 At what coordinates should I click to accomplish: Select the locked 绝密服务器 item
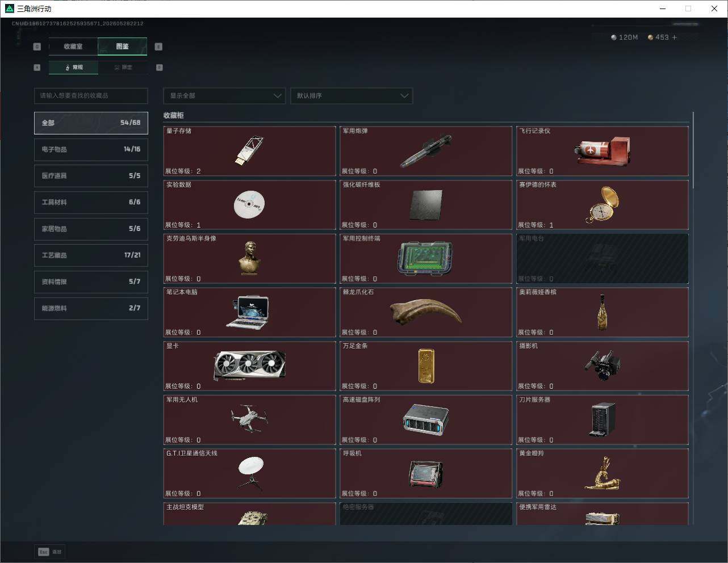(x=426, y=514)
